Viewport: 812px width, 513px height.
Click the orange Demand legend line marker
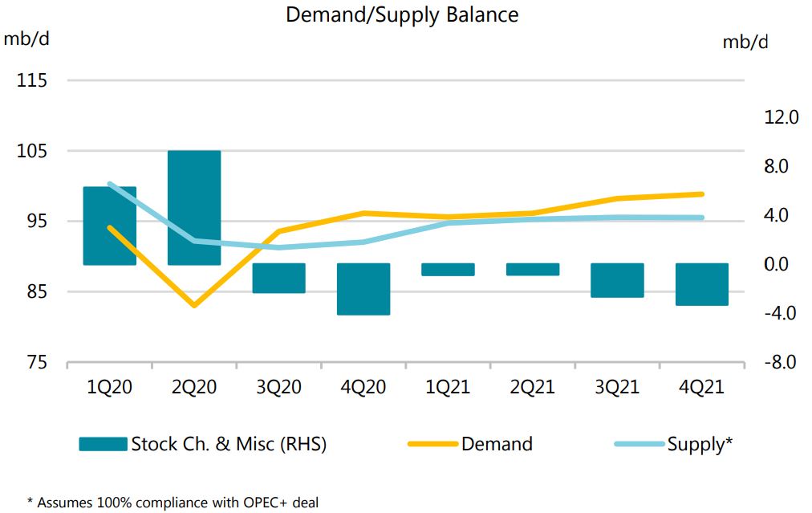point(433,444)
